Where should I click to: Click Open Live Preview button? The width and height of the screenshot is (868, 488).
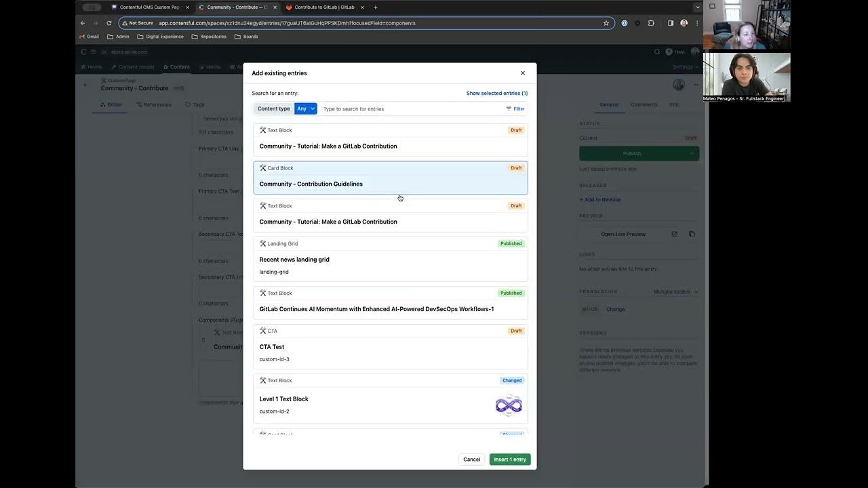coord(623,234)
